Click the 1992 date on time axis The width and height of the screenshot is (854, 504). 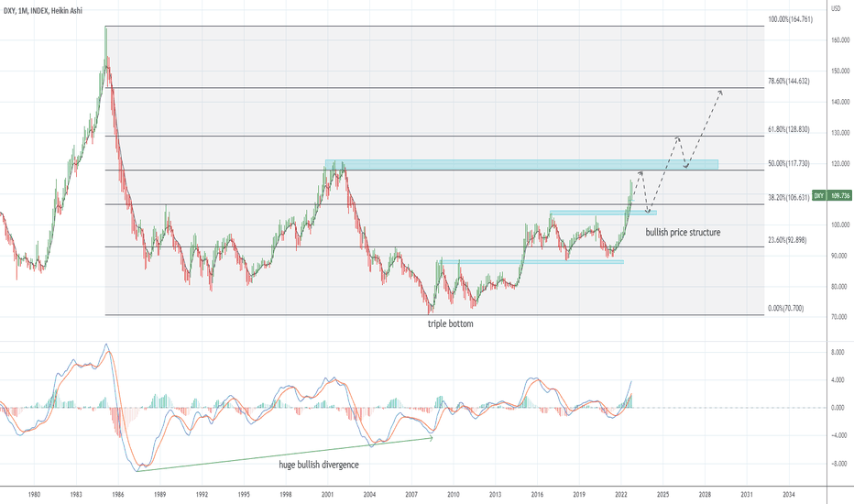point(202,495)
